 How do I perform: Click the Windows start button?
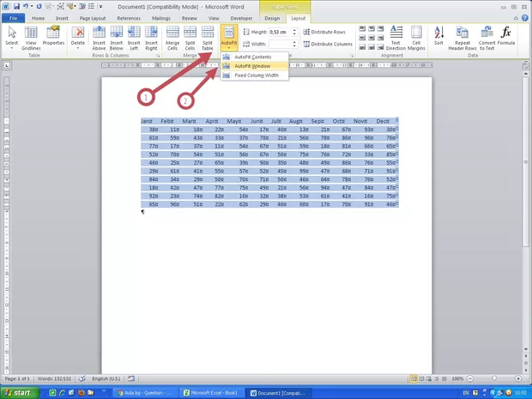pos(19,393)
